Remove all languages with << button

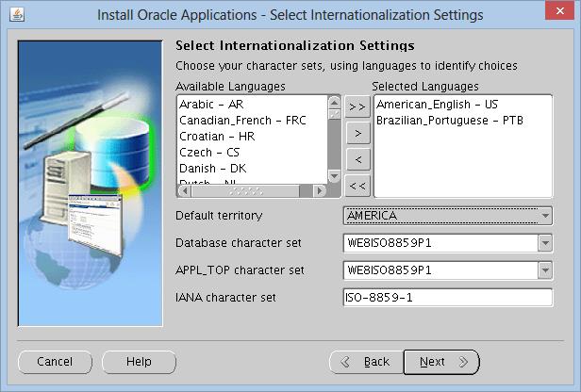[357, 186]
